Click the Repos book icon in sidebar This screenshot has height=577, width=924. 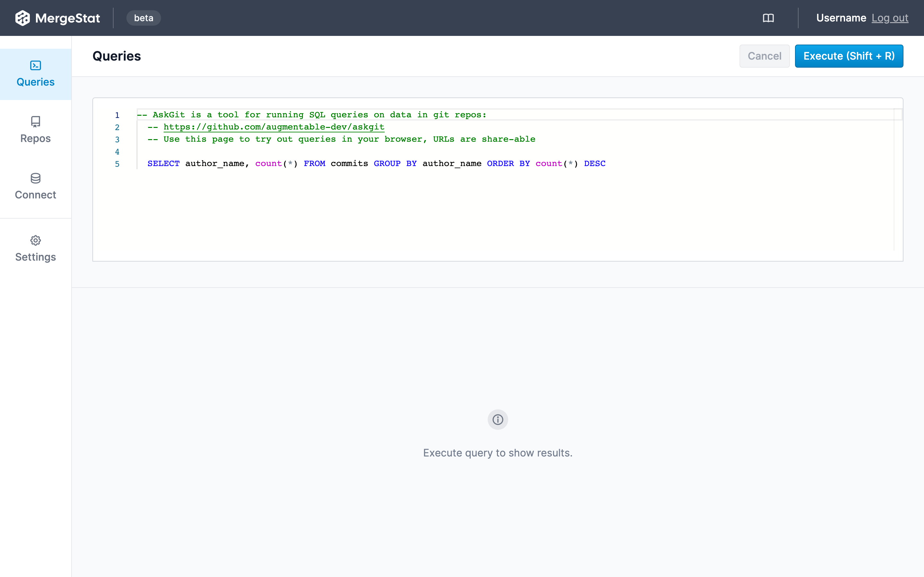pos(36,121)
